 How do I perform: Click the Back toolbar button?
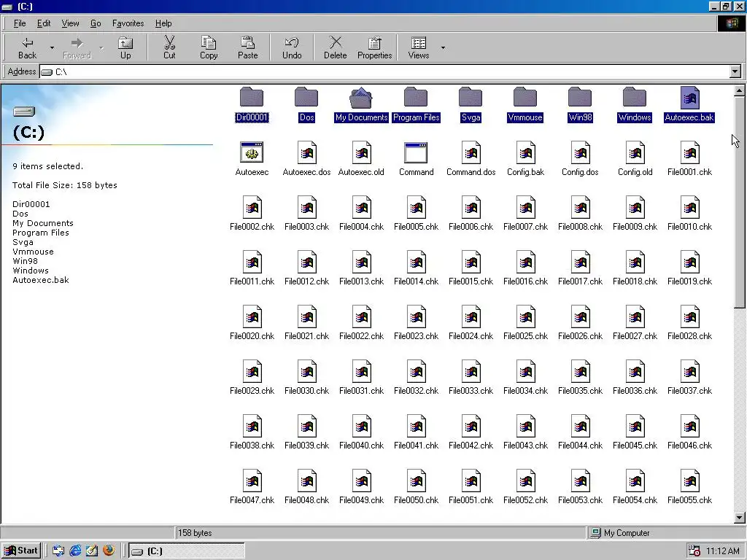coord(27,47)
